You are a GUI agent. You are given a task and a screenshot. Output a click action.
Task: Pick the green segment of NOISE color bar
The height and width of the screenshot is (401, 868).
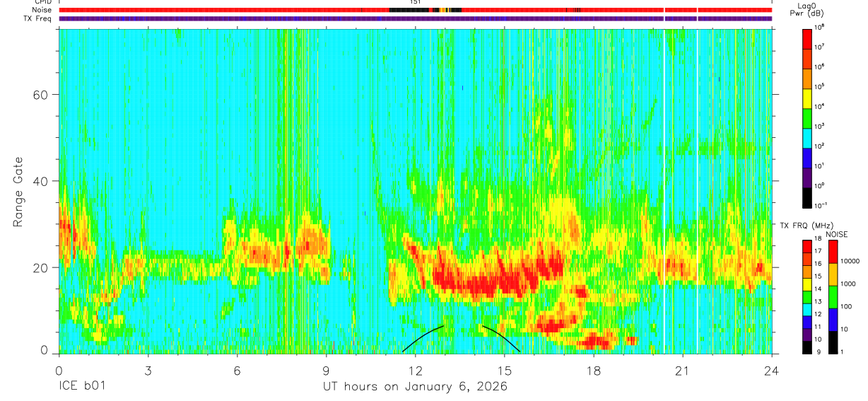point(833,297)
